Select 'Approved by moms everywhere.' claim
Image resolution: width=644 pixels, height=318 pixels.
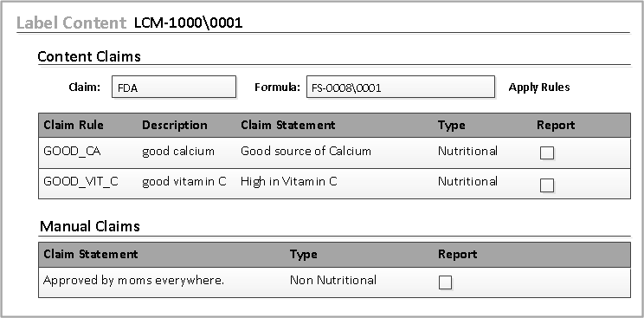pyautogui.click(x=134, y=281)
